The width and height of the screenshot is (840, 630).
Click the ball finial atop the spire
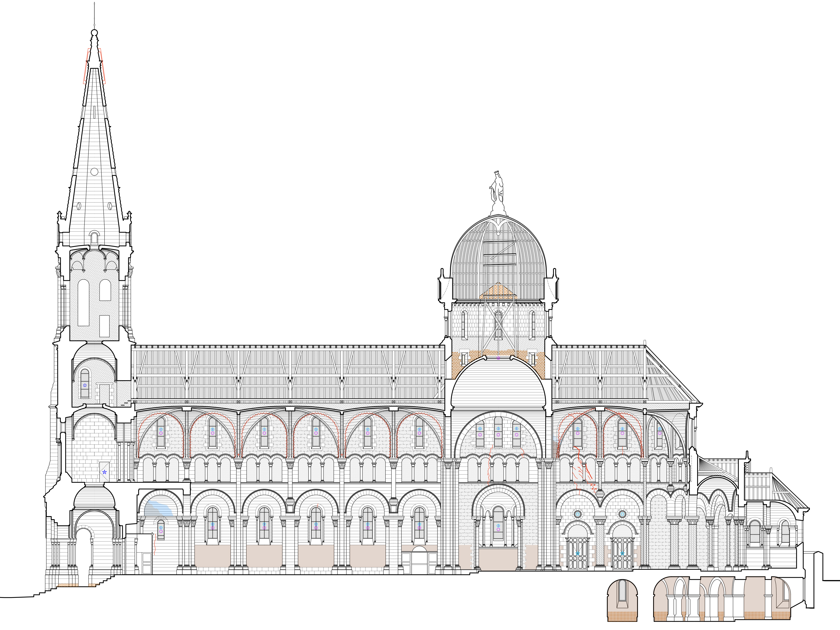coord(95,32)
